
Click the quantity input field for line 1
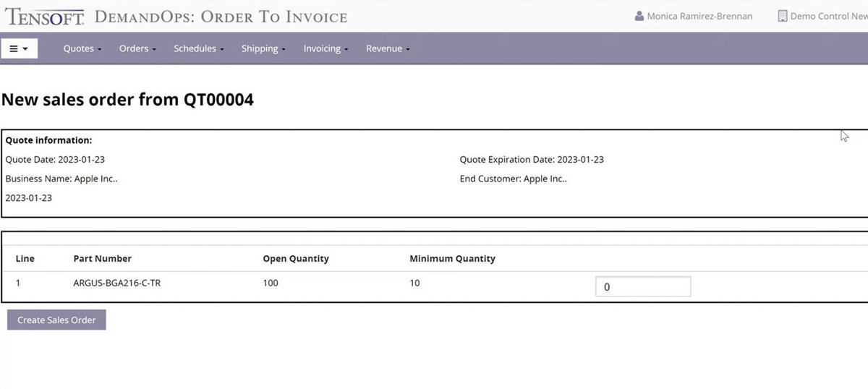(x=643, y=286)
